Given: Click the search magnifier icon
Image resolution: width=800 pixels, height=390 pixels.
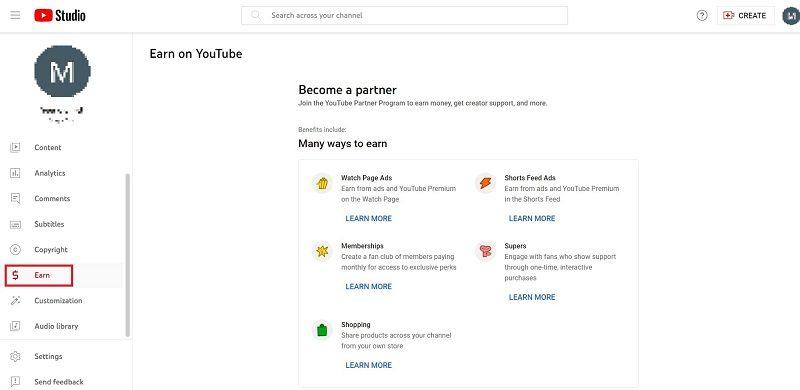Looking at the screenshot, I should (256, 15).
